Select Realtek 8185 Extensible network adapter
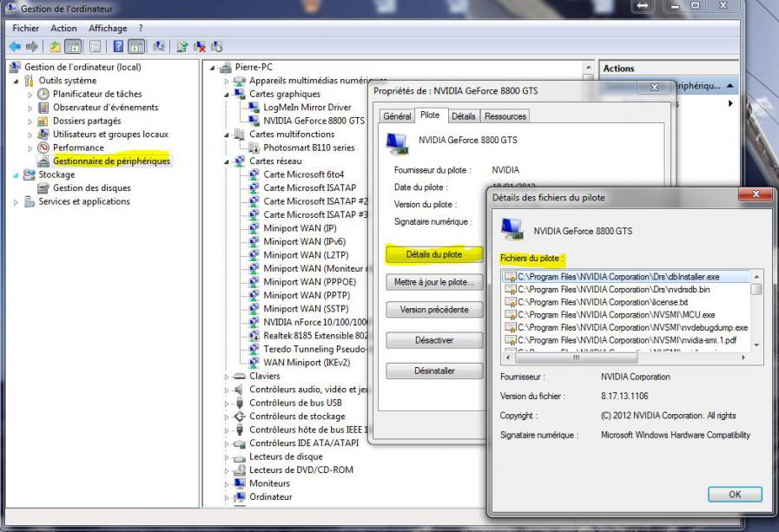 pos(315,336)
